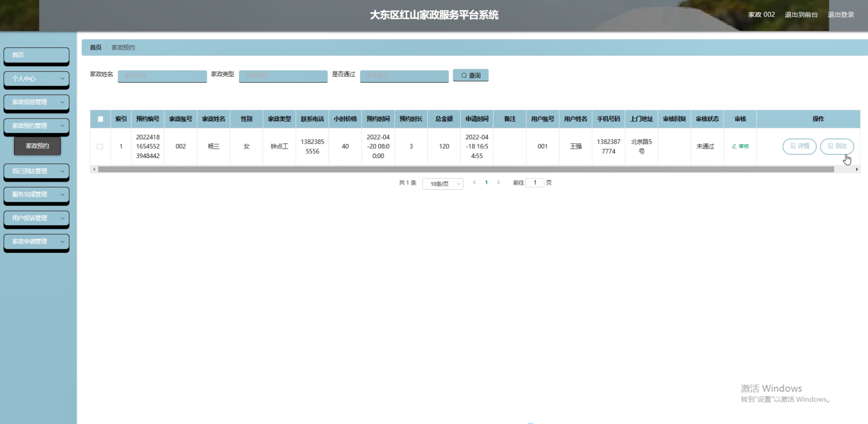Toggle the select-all checkbox in table header
Image resolution: width=868 pixels, height=424 pixels.
tap(100, 119)
